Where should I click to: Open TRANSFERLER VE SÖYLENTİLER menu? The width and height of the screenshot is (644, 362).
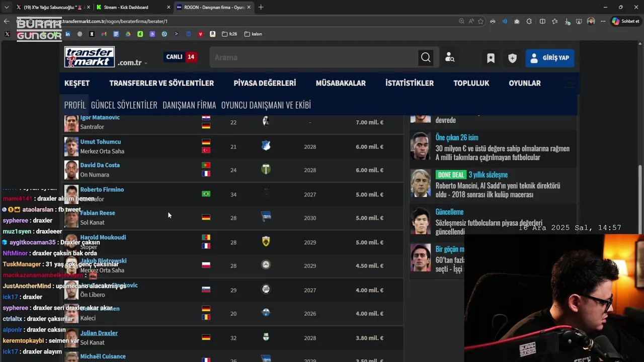[162, 83]
